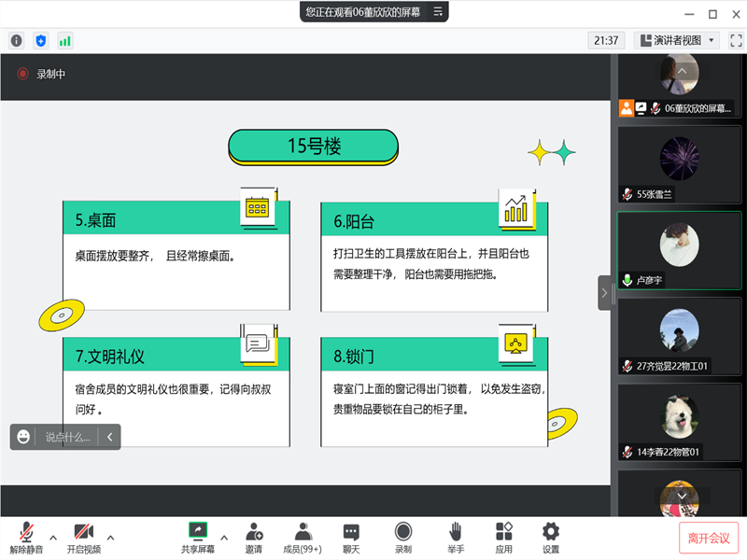747x560 pixels.
Task: Expand audio options arrow beside the microphone
Action: 53,537
